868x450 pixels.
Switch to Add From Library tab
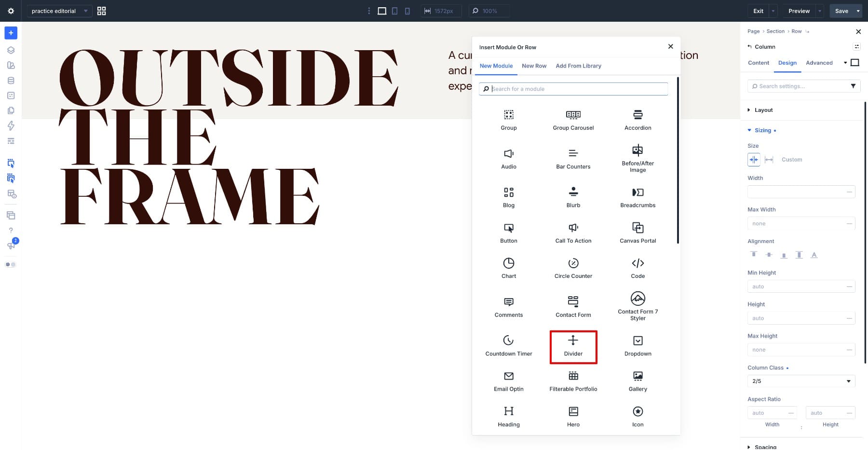pos(578,66)
